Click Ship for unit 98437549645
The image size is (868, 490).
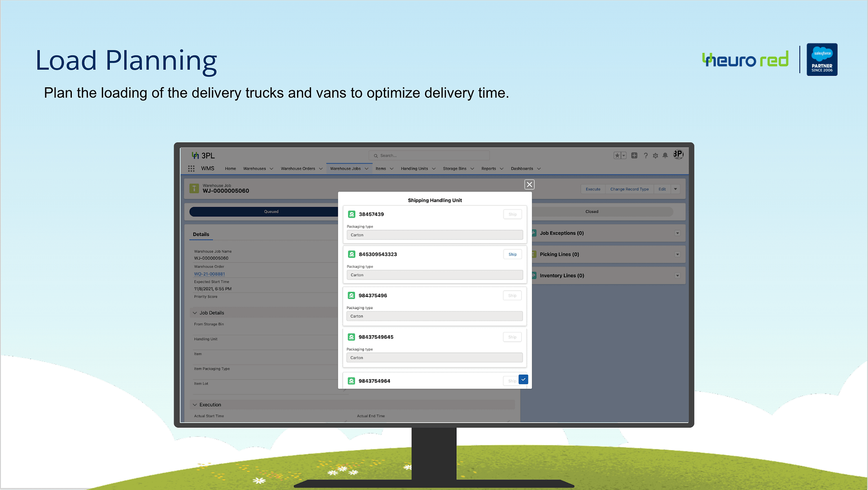click(512, 337)
